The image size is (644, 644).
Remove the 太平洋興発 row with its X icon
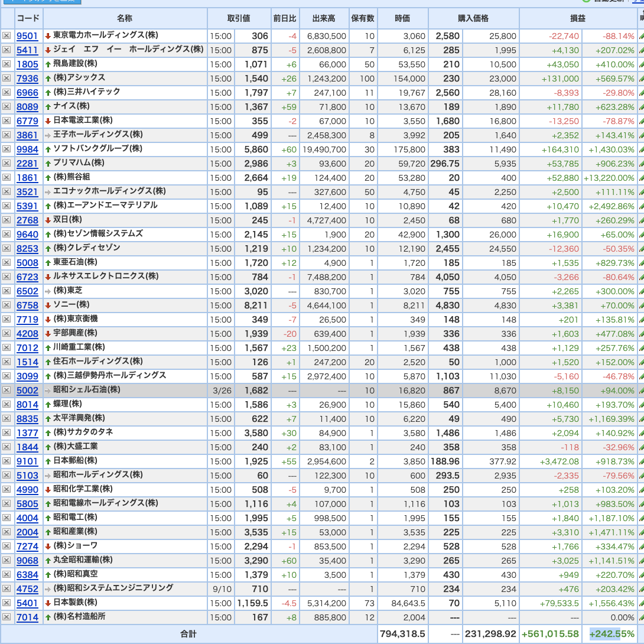(x=6, y=418)
